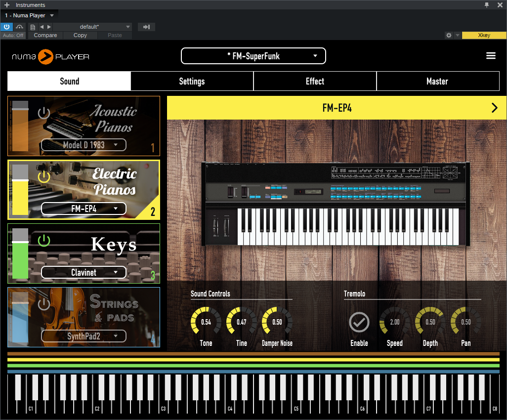Play the C4 key on the keyboard
This screenshot has width=507, height=420.
230,408
